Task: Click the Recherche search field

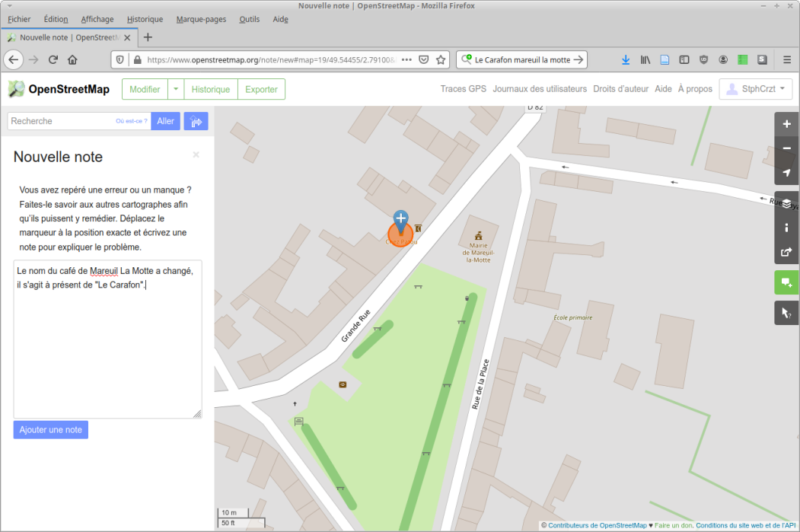Action: (61, 121)
